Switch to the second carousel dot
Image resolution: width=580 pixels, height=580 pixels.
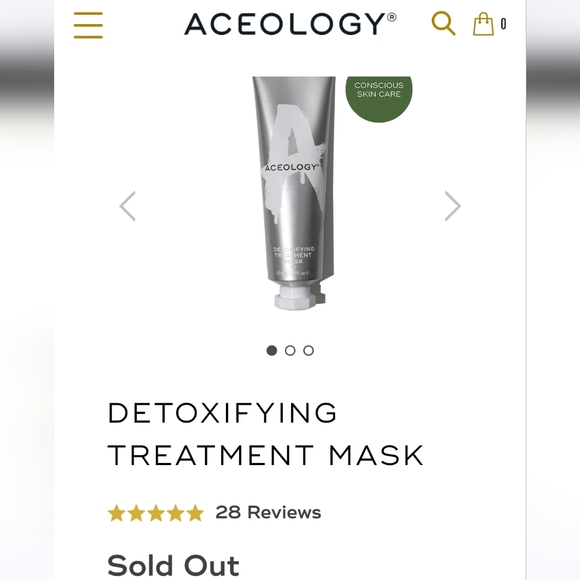click(x=290, y=350)
